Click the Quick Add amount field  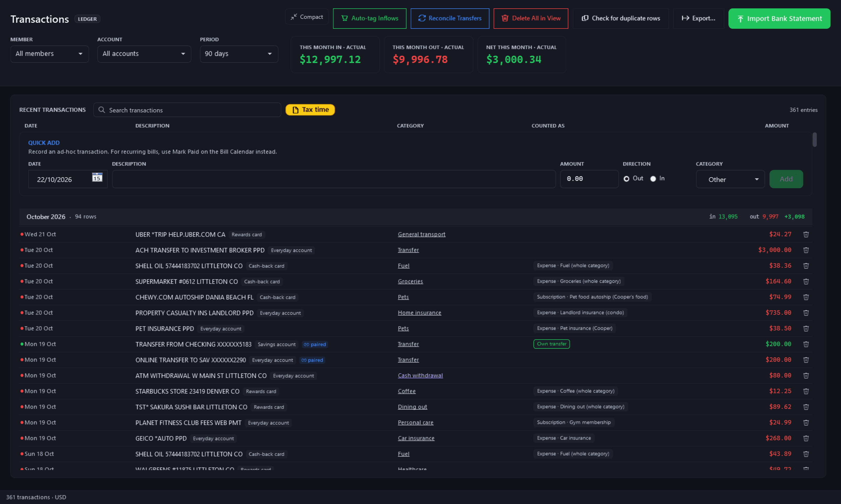(x=589, y=179)
